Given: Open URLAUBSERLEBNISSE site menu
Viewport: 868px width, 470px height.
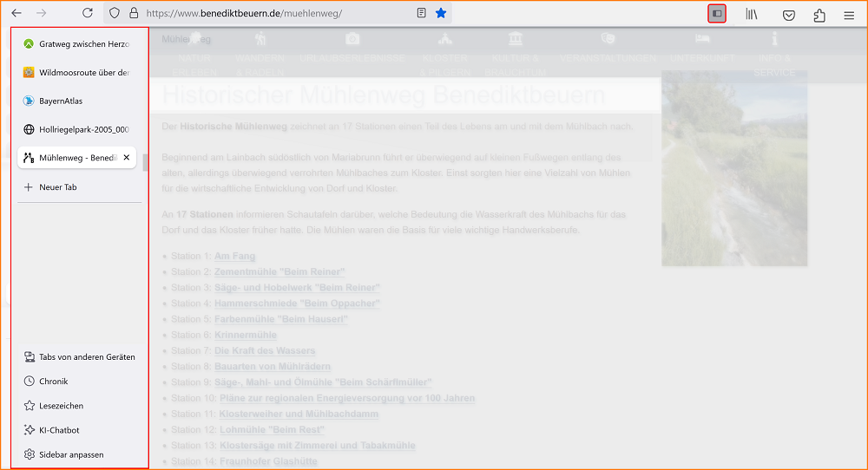Looking at the screenshot, I should [x=352, y=48].
